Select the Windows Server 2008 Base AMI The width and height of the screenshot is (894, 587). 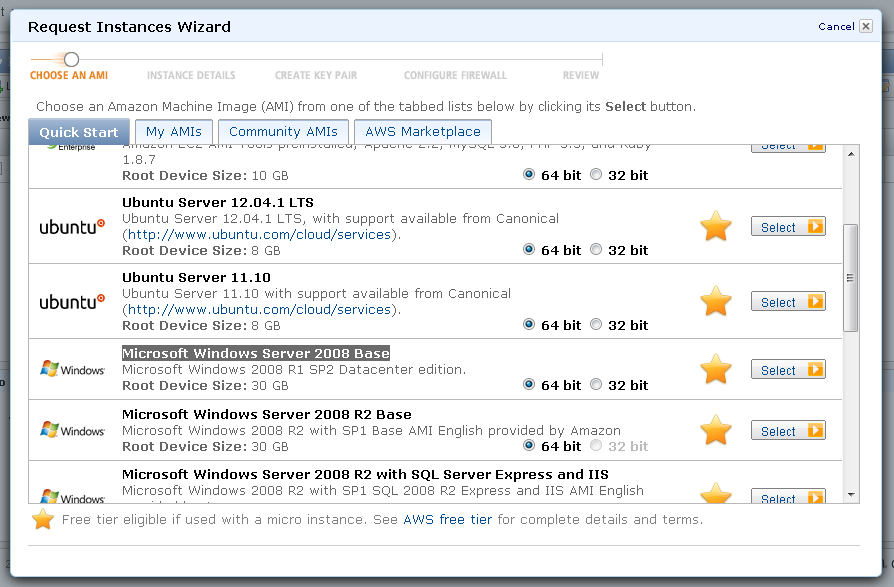[x=788, y=370]
